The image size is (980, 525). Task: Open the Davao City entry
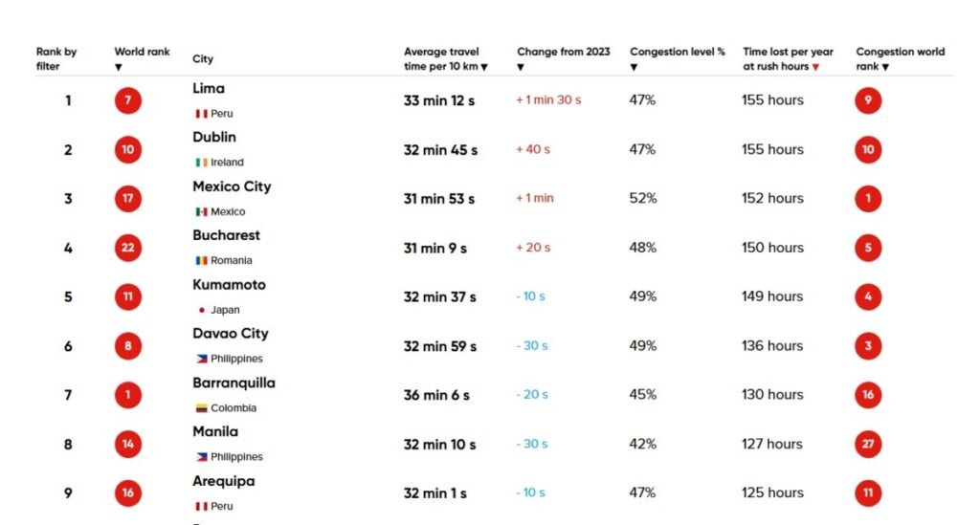pos(230,334)
